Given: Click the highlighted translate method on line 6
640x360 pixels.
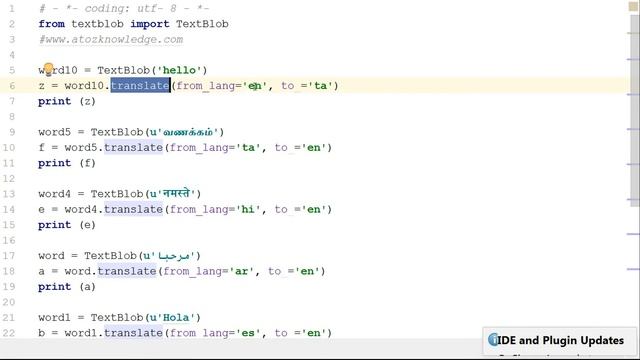Looking at the screenshot, I should pos(140,85).
